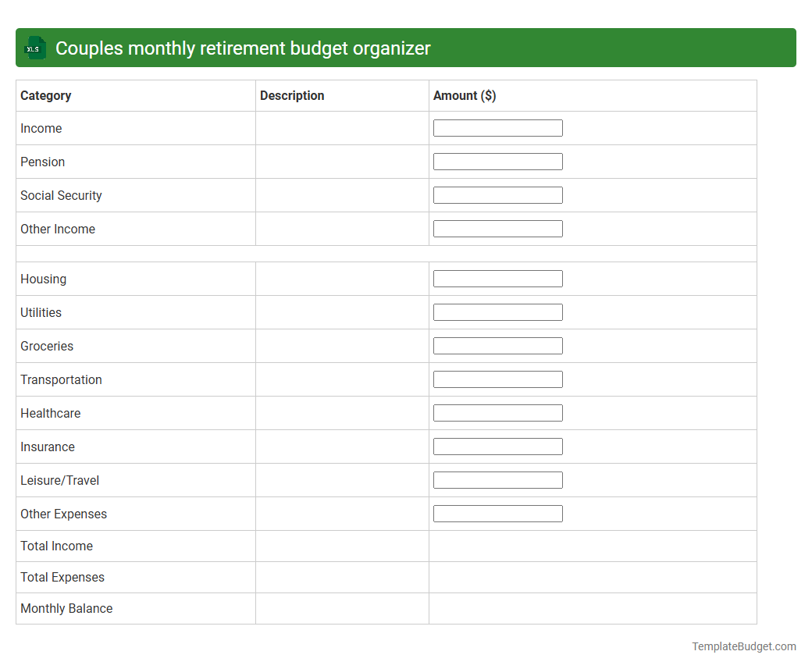Click the Groceries amount entry box
Viewport: 812px width, 669px height.
pyautogui.click(x=497, y=345)
